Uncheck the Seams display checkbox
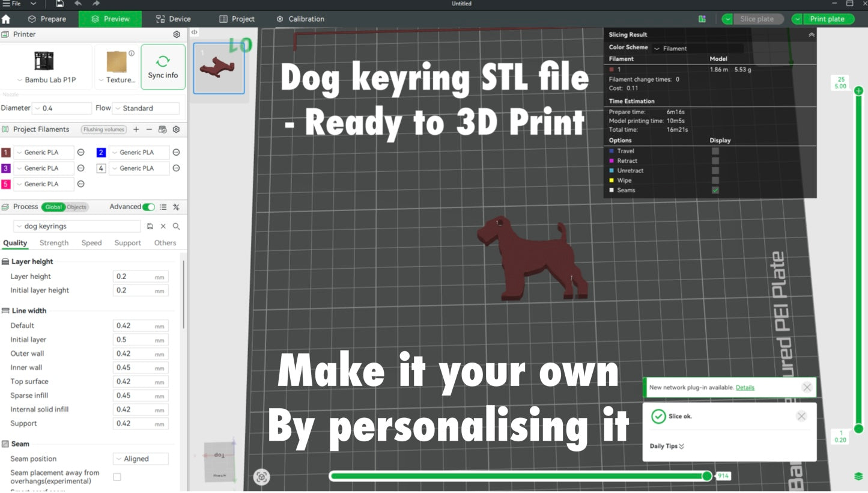Image resolution: width=868 pixels, height=493 pixels. pos(715,190)
